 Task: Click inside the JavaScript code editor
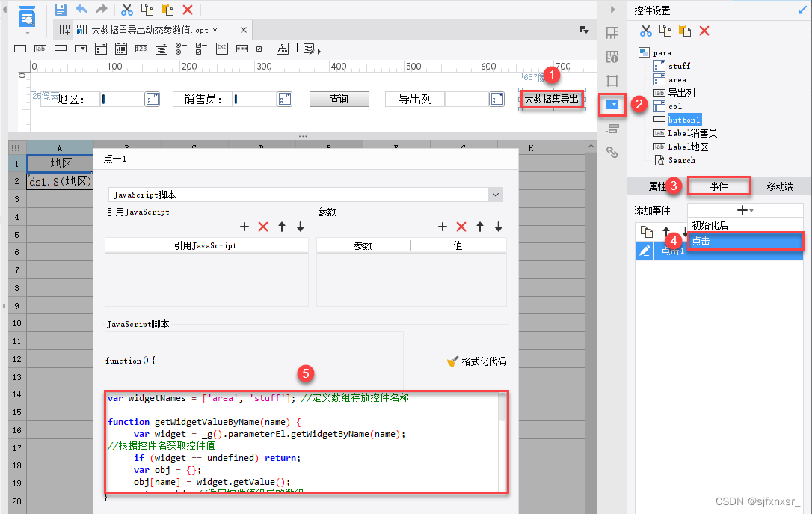click(302, 441)
